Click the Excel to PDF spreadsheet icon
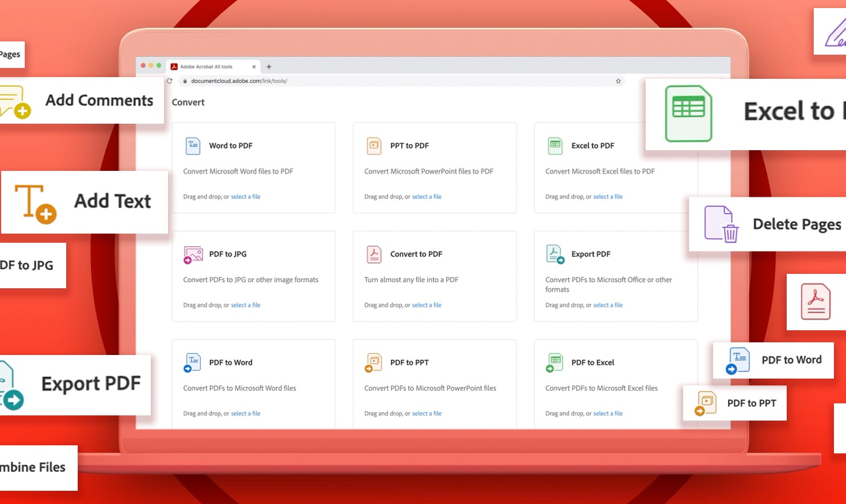The height and width of the screenshot is (504, 846). point(554,146)
